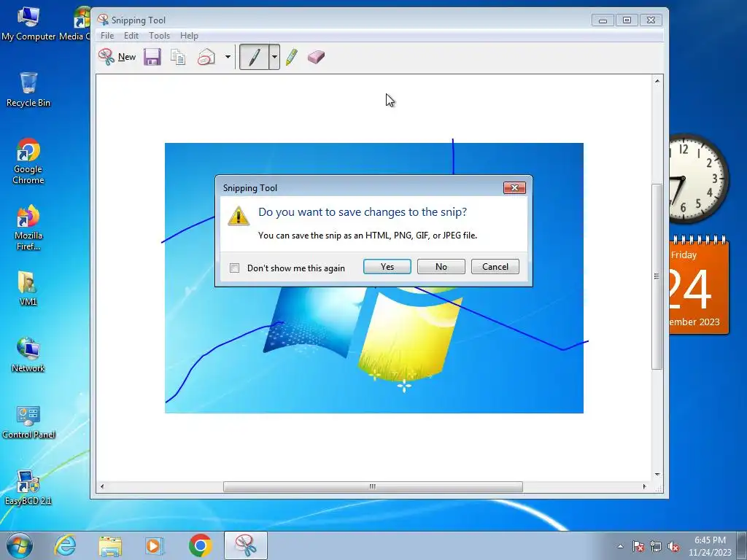Open Windows Media Player from taskbar
Screen dimensions: 747x560
(155, 545)
